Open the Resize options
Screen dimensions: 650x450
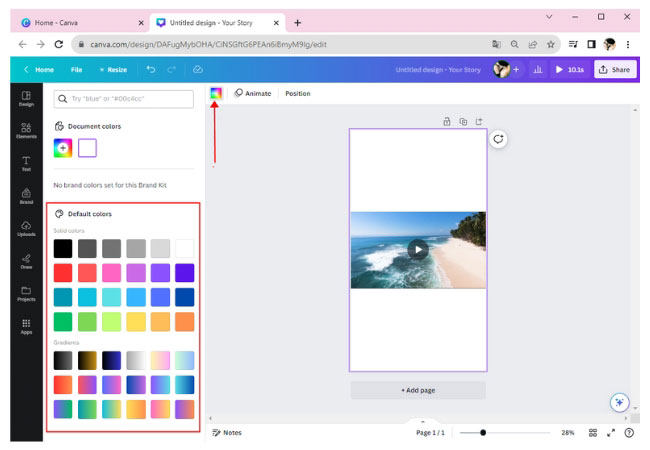[x=113, y=69]
